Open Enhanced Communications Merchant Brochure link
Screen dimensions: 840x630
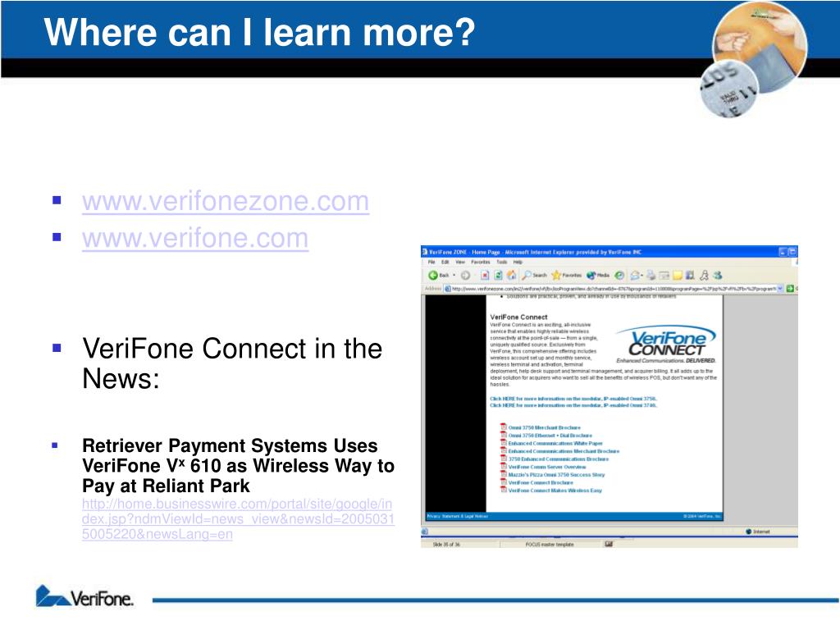[564, 451]
